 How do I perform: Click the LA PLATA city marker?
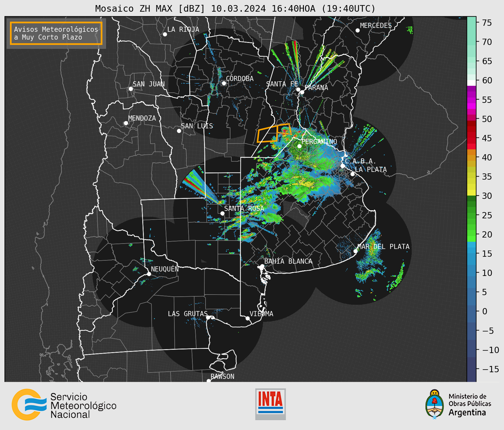[x=353, y=174]
